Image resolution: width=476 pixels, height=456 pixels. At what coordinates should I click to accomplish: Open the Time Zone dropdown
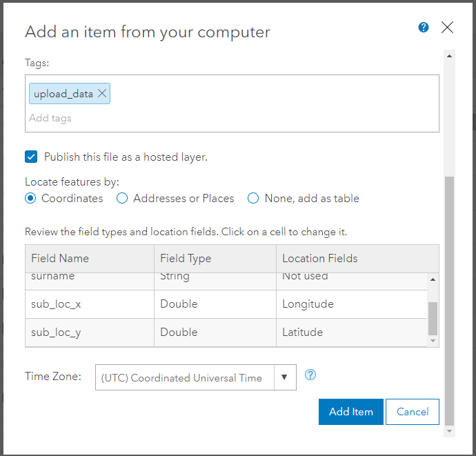[284, 377]
